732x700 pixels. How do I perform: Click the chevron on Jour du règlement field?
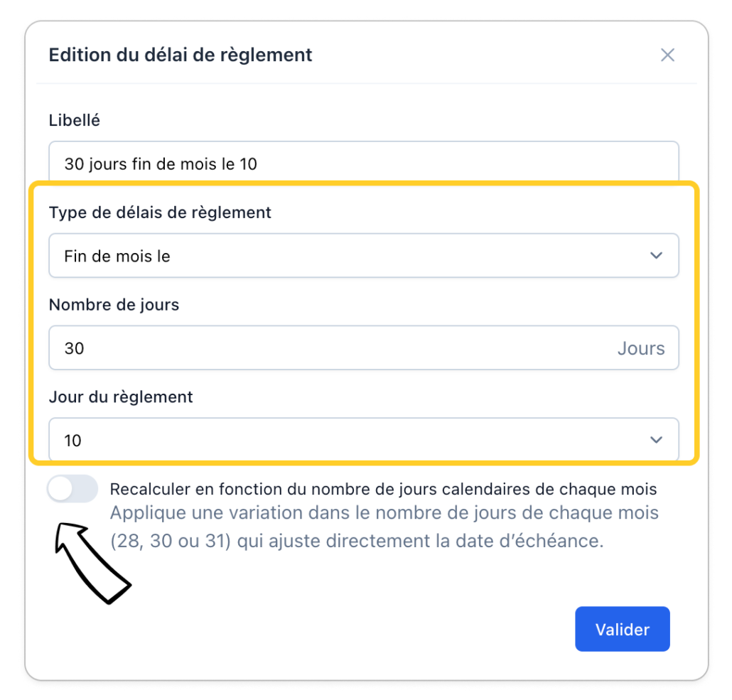click(x=656, y=441)
